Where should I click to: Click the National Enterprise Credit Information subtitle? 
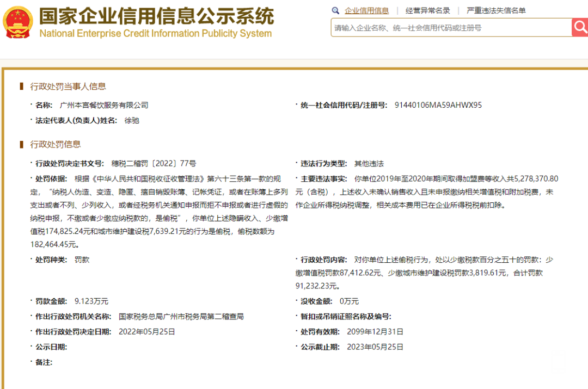[155, 33]
